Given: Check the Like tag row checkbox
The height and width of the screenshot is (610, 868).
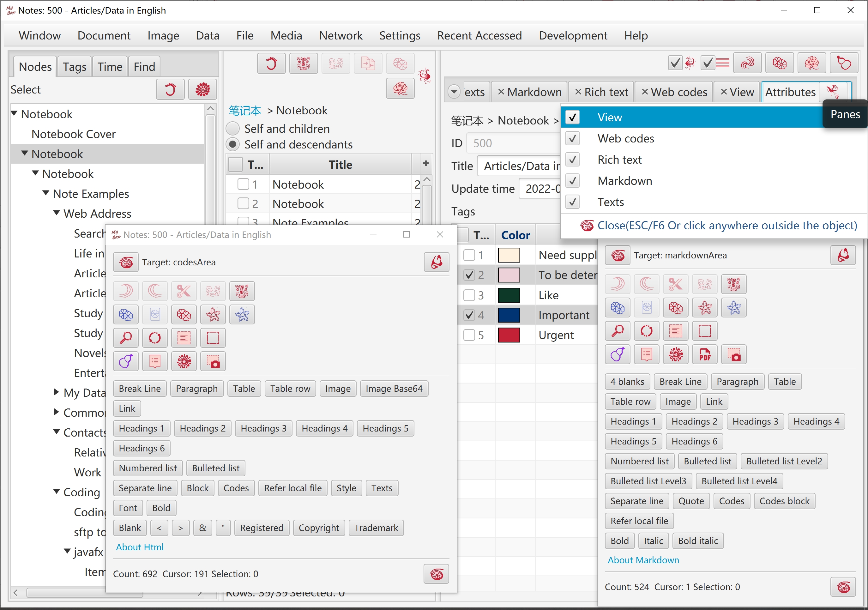Looking at the screenshot, I should 469,295.
